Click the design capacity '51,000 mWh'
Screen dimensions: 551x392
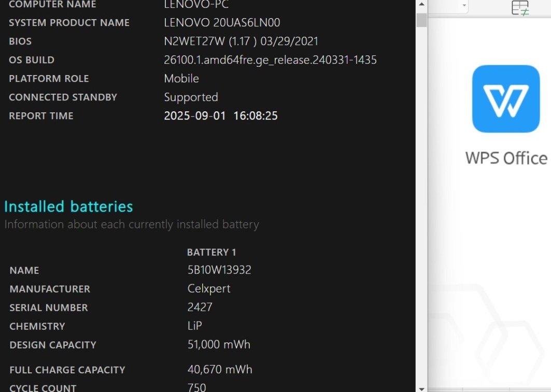click(219, 345)
